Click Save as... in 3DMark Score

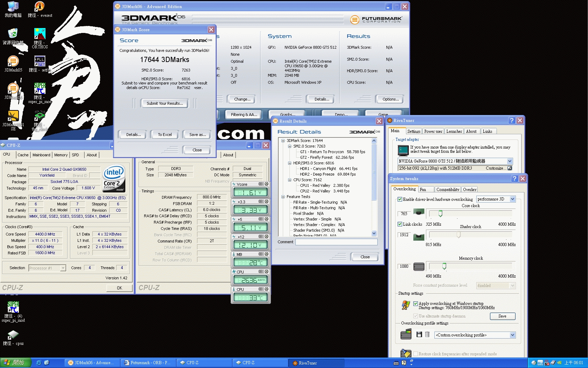197,135
